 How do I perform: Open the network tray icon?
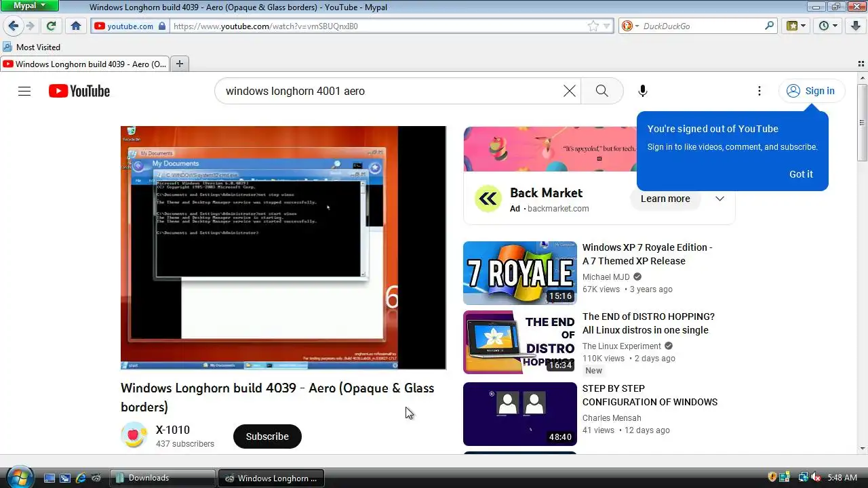[803, 477]
